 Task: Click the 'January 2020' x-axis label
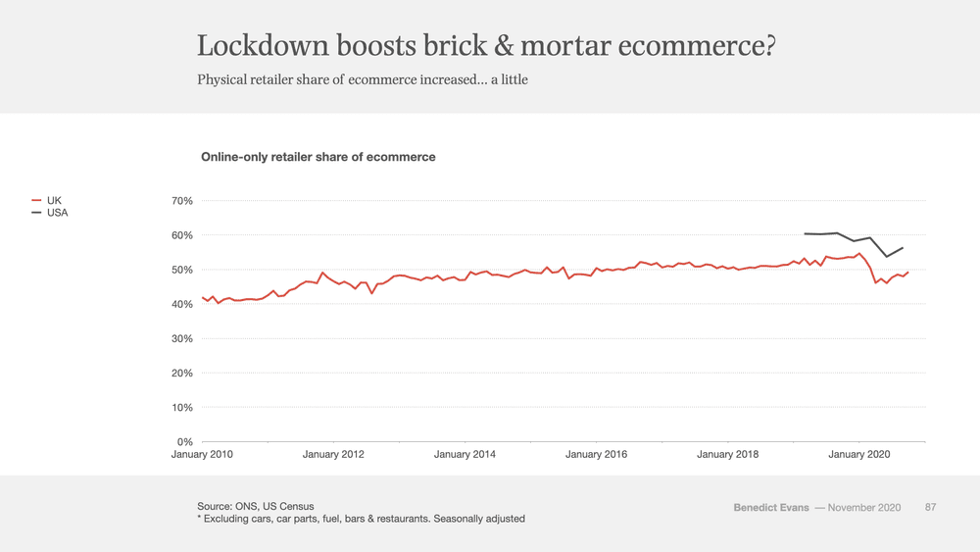pos(859,455)
